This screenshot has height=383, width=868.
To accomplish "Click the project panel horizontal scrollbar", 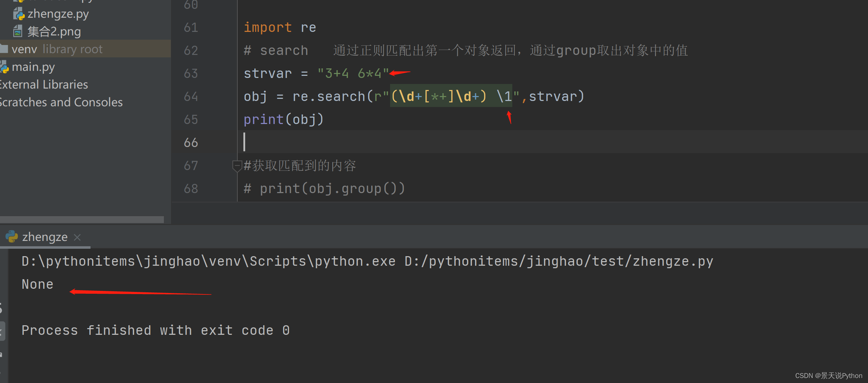I will [82, 220].
